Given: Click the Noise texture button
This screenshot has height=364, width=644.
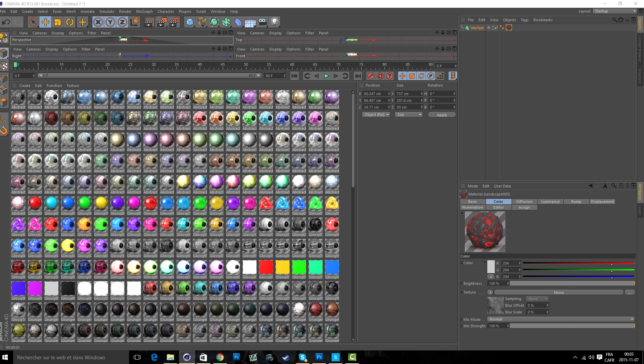Looking at the screenshot, I should pos(559,293).
